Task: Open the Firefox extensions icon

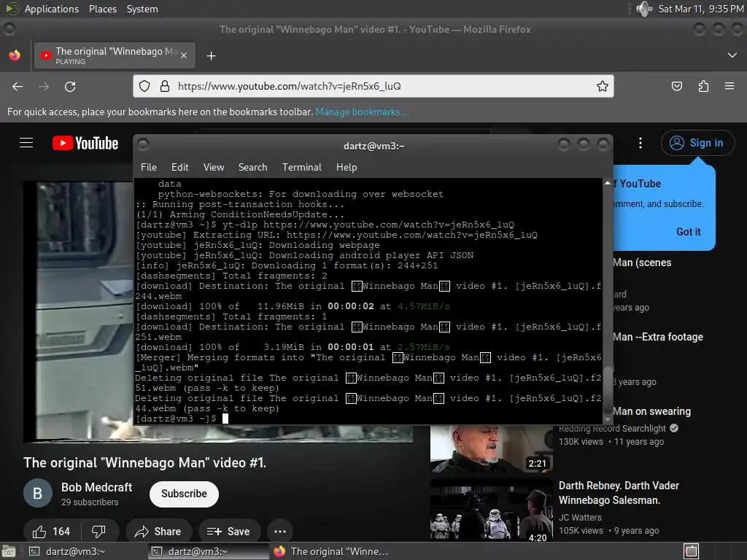Action: pyautogui.click(x=703, y=86)
